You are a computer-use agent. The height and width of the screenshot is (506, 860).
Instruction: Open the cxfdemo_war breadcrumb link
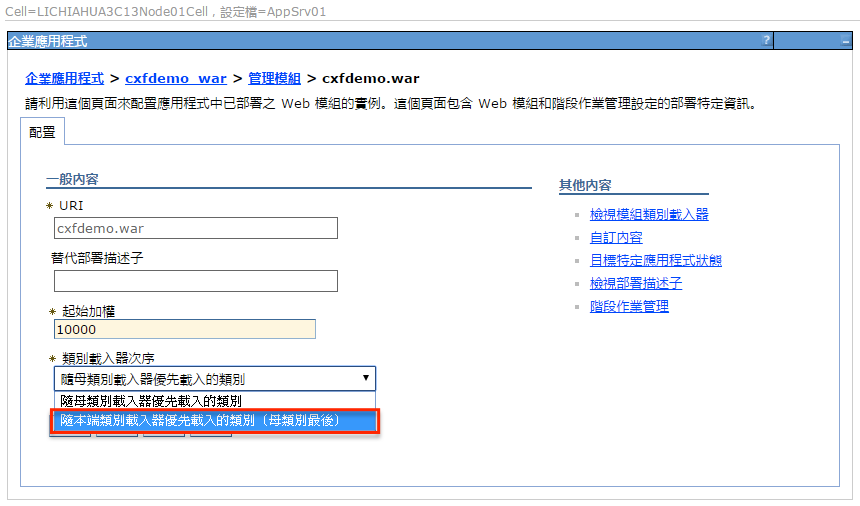[176, 78]
